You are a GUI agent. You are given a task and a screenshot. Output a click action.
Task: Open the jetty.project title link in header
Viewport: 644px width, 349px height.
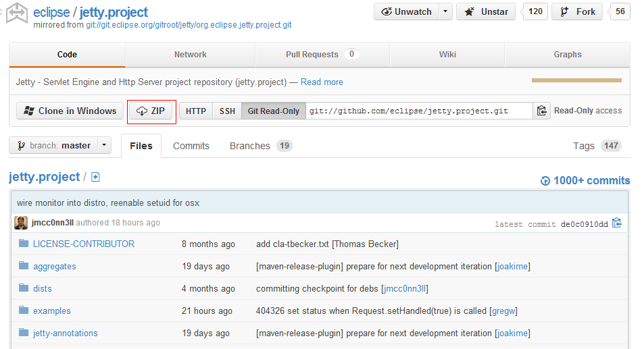tap(114, 12)
